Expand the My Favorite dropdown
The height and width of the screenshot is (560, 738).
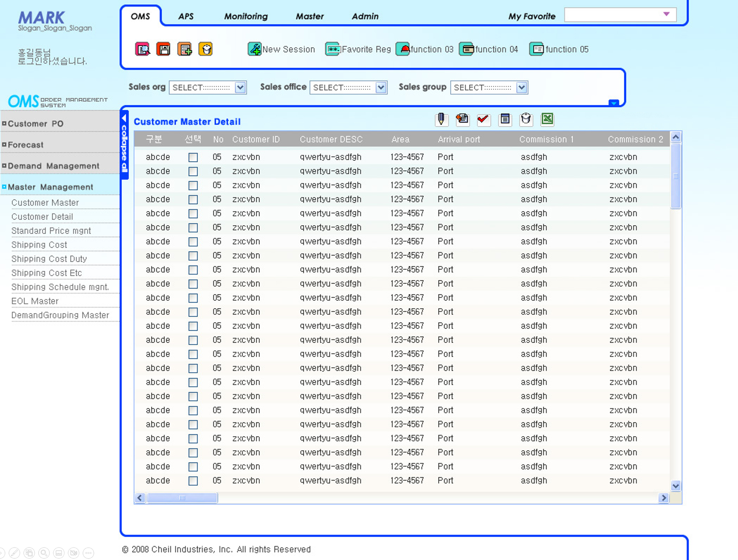click(x=666, y=14)
